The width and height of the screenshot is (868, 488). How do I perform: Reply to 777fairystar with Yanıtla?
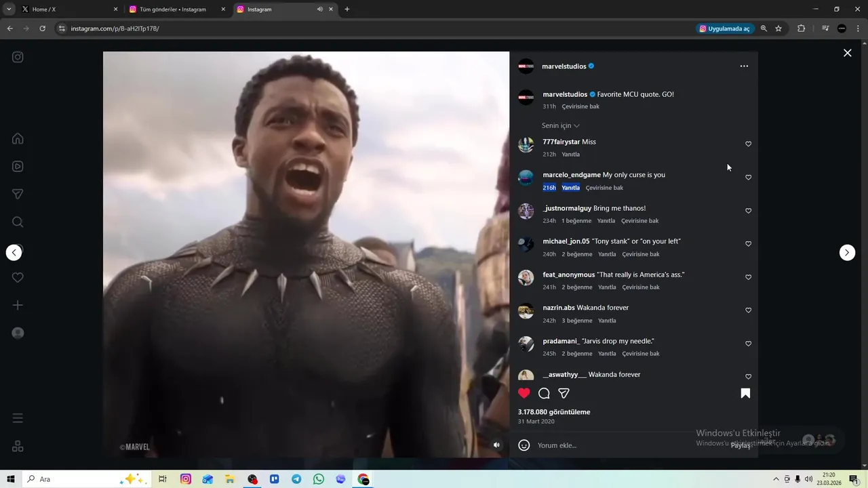(571, 155)
